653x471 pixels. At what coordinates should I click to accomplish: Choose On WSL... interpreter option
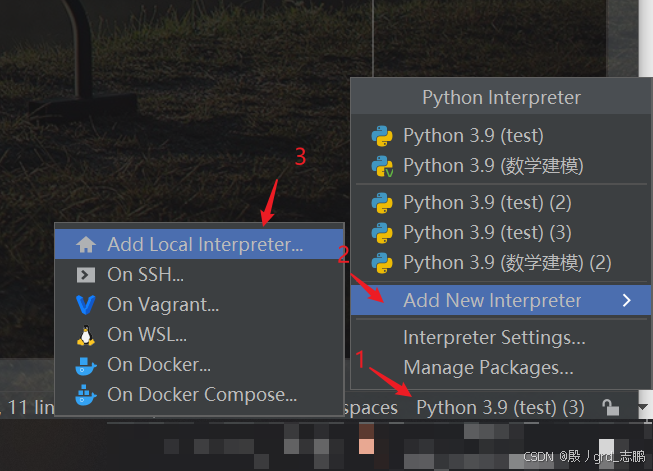(x=199, y=334)
